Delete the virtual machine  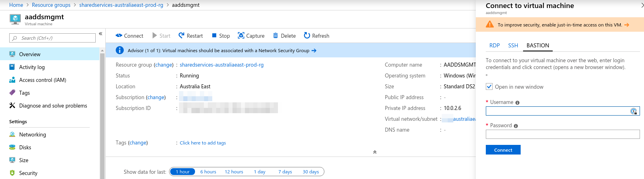284,36
